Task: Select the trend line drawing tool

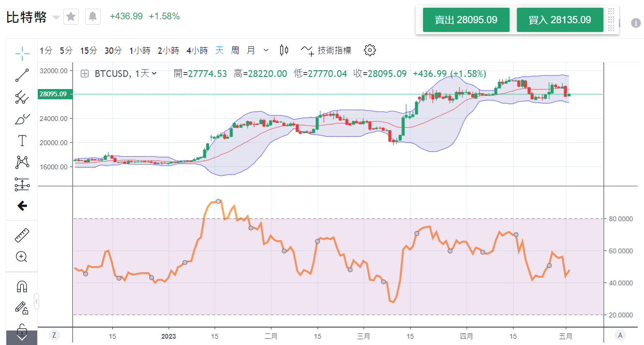Action: pos(22,75)
